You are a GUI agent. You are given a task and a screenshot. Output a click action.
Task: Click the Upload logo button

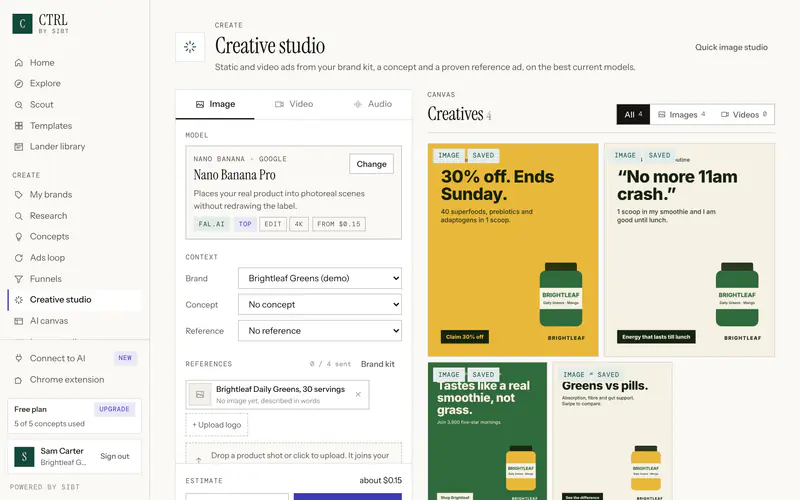217,424
